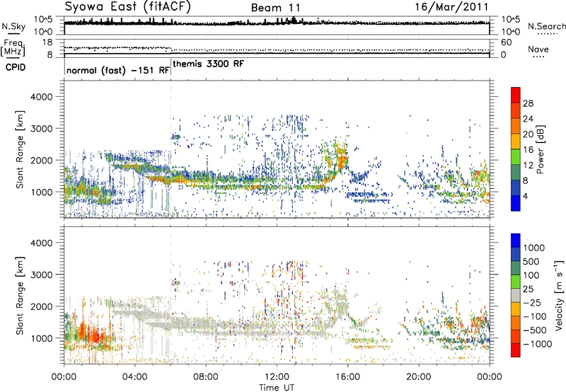Click the '04:00' time tick label
This screenshot has height=392, width=566.
[134, 377]
